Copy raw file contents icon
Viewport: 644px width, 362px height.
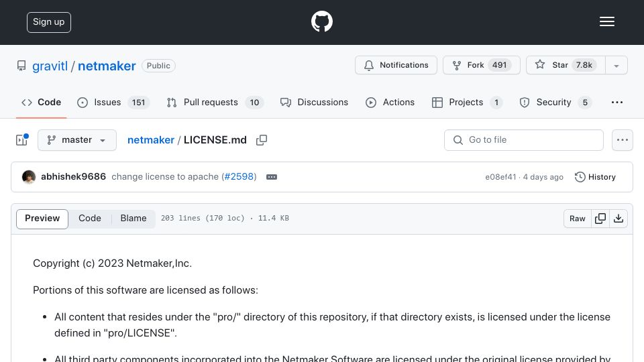600,219
